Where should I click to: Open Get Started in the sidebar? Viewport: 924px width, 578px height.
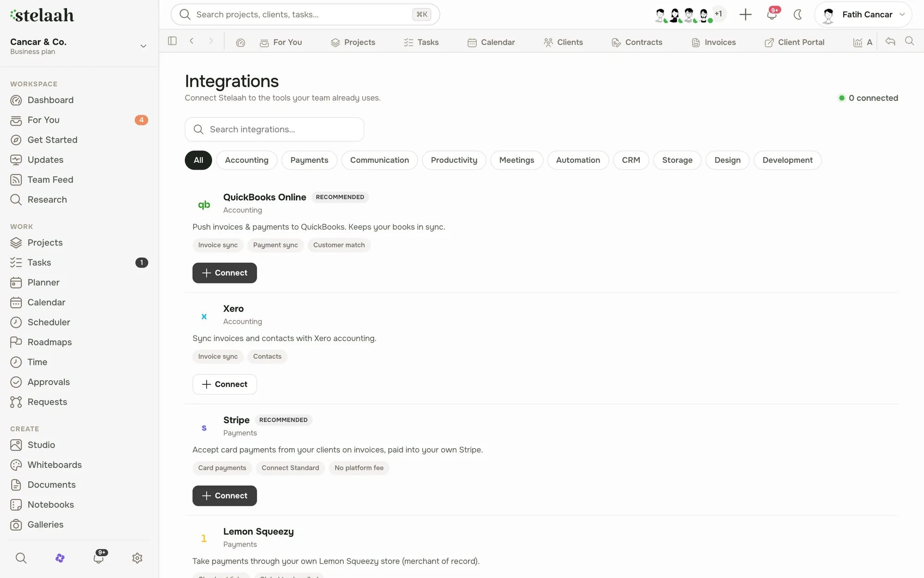tap(79, 140)
